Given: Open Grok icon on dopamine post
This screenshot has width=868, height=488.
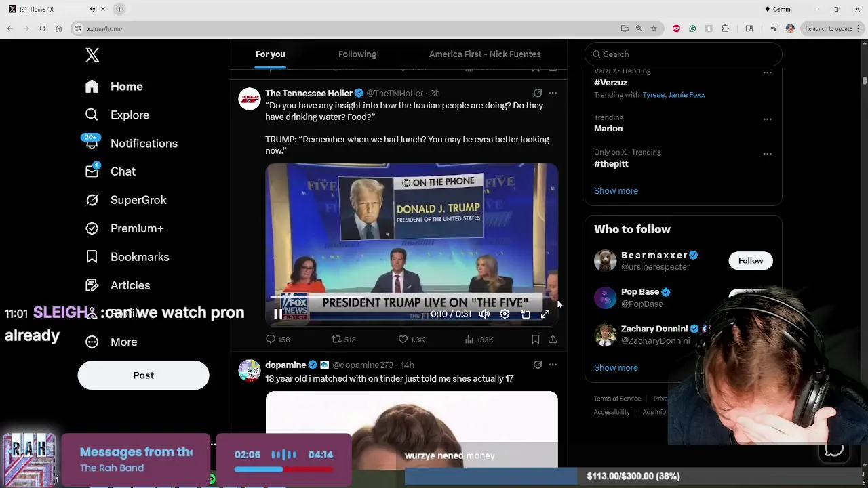Looking at the screenshot, I should pos(537,365).
